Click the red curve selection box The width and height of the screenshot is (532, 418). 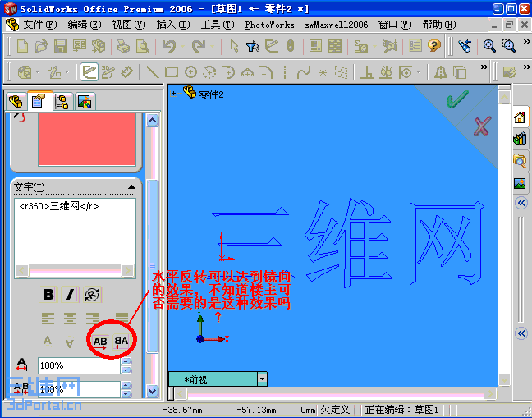tap(86, 139)
